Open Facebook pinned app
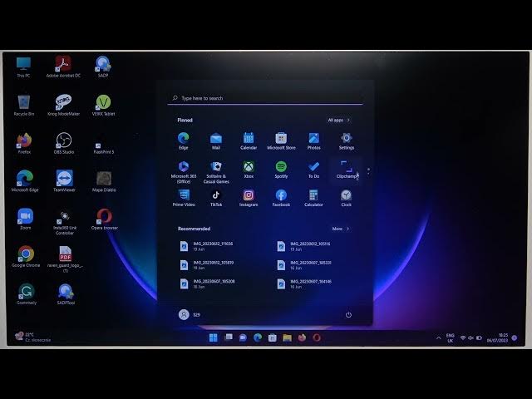This screenshot has height=399, width=532. [x=281, y=198]
